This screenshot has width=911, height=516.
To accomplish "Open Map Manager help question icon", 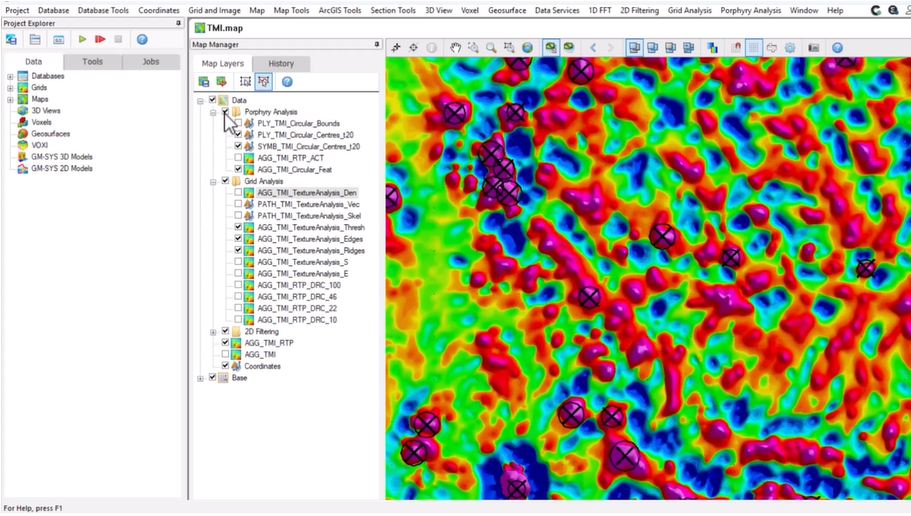I will (x=287, y=82).
